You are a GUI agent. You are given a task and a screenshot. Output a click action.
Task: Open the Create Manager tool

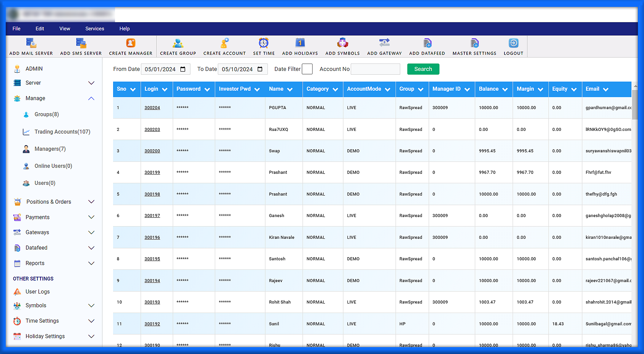pyautogui.click(x=131, y=43)
